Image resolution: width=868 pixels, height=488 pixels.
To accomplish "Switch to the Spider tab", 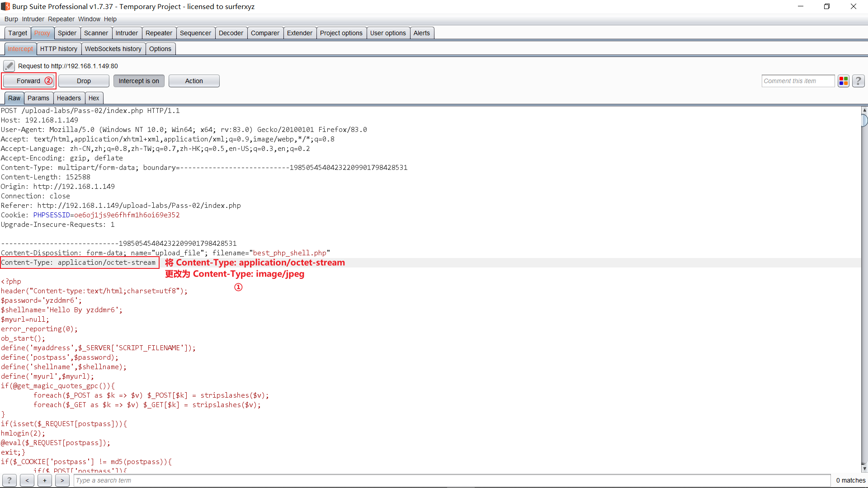I will pos(67,33).
